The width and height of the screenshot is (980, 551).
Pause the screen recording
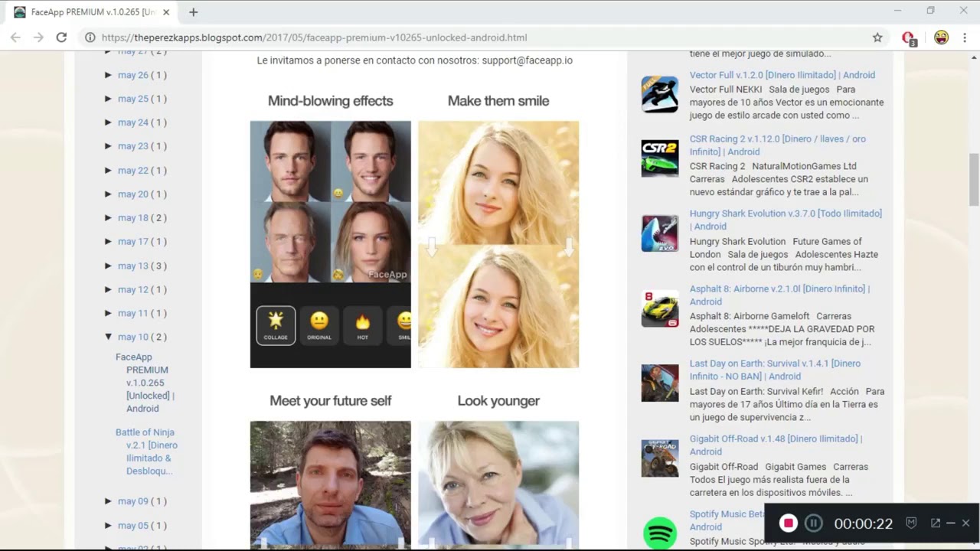pyautogui.click(x=814, y=523)
